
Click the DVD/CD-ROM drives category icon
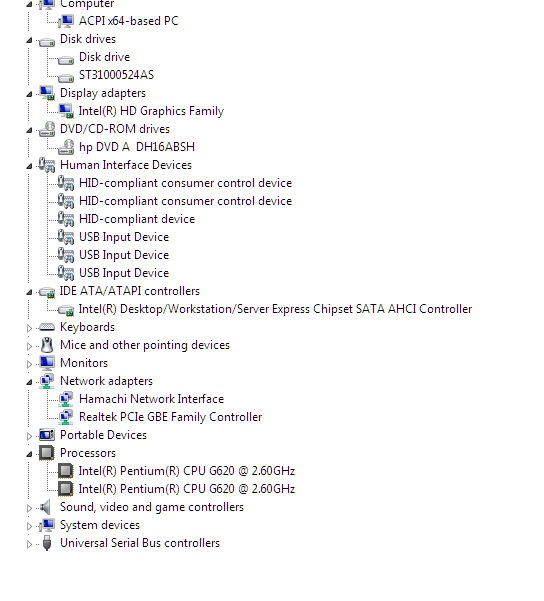point(47,129)
